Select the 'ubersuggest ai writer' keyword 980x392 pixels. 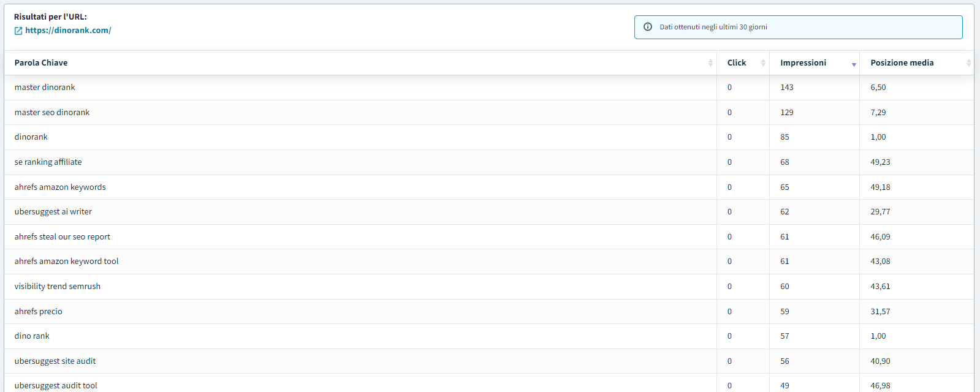point(53,212)
